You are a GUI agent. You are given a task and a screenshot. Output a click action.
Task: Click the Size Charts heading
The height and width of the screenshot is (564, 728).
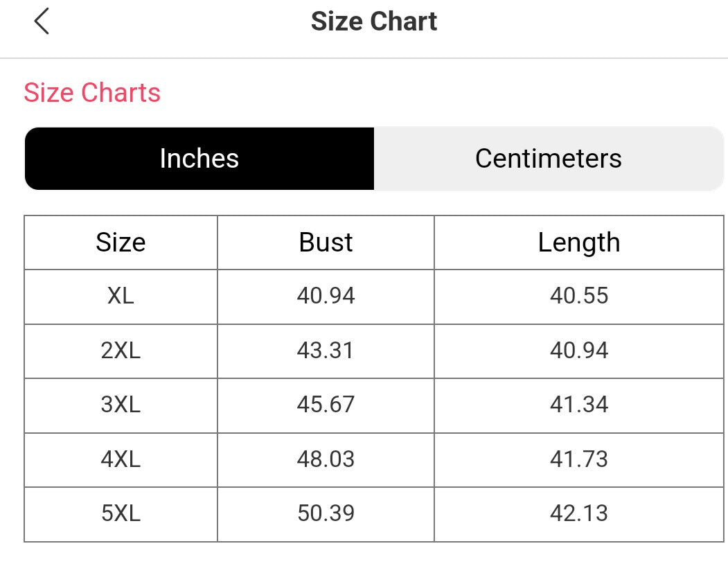point(92,92)
